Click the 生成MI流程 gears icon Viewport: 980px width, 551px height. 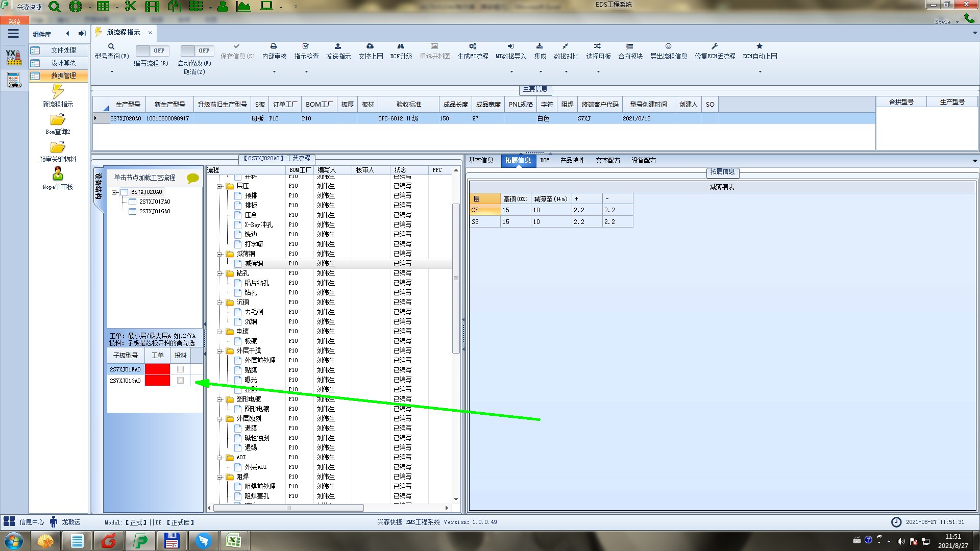pyautogui.click(x=473, y=46)
